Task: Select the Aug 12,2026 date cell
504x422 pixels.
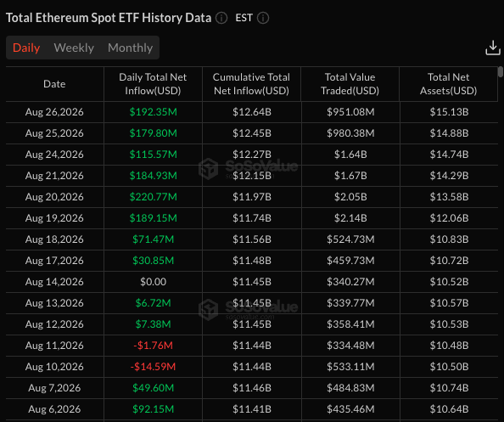Action: (x=54, y=324)
